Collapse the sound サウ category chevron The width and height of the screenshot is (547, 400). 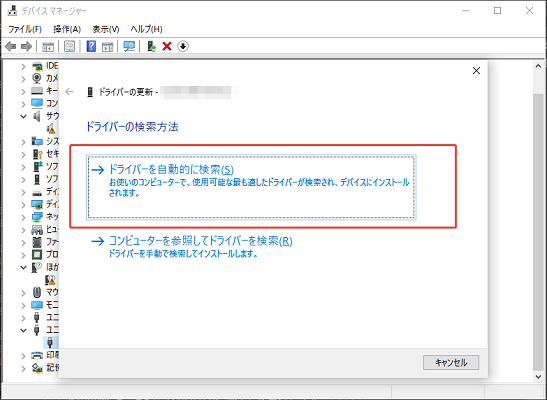click(x=23, y=116)
